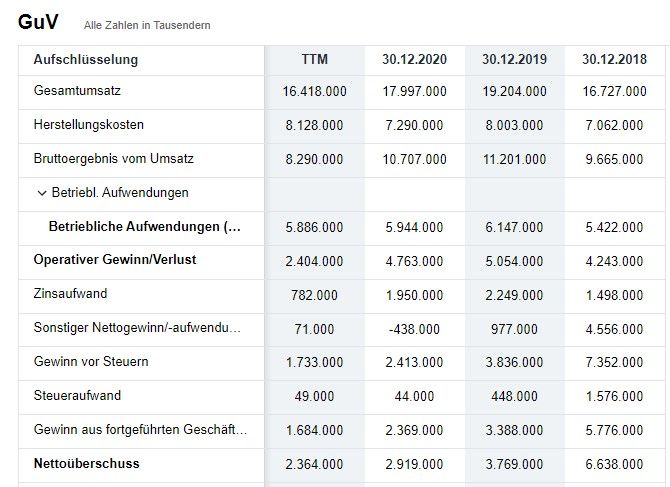Select the Herstellungskosten row label
Screen dimensions: 670x487
[x=89, y=125]
